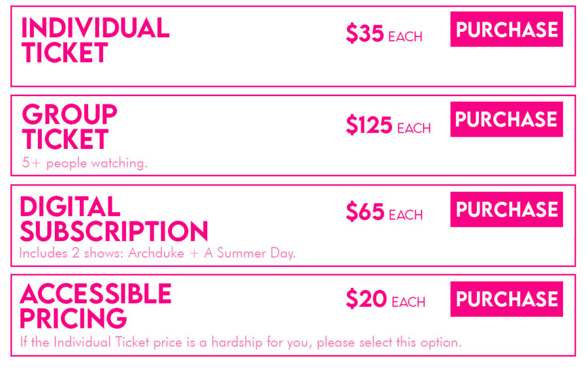Click the EACH label beside $20

coord(408,302)
